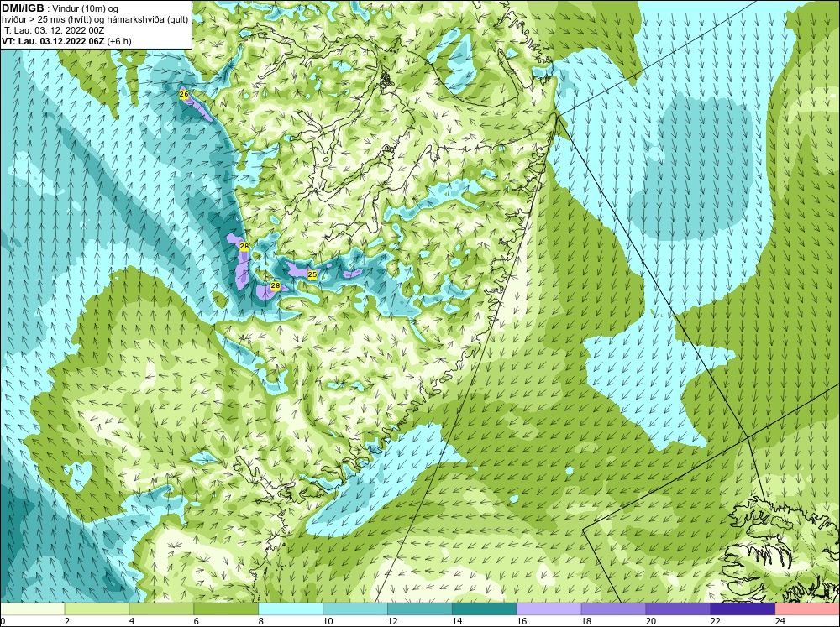Choose the dark indigo 22–24 m/s legend swatch

[743, 609]
